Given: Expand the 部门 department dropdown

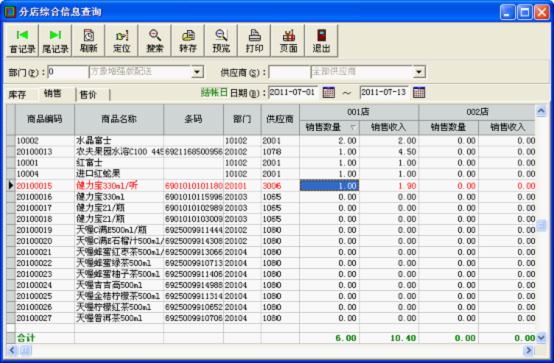Looking at the screenshot, I should 197,72.
